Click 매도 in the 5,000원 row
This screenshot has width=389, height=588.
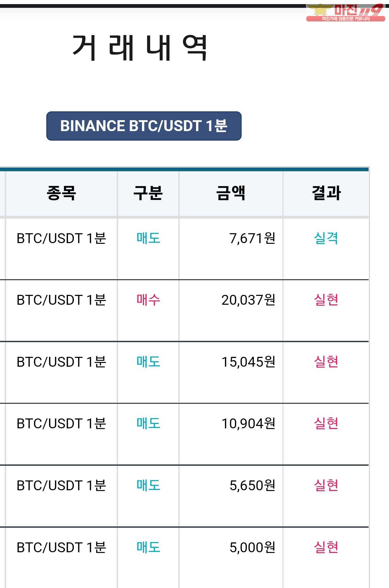coord(148,547)
